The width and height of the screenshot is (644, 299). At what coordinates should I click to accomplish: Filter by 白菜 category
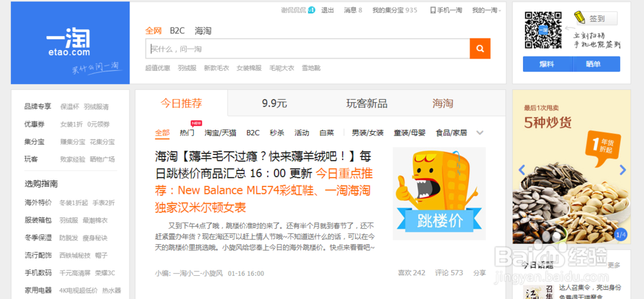327,133
